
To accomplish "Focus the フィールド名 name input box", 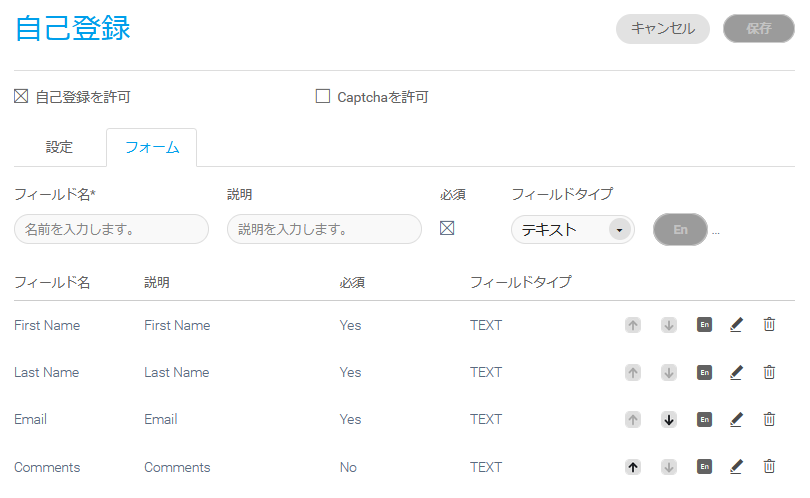I will 111,229.
